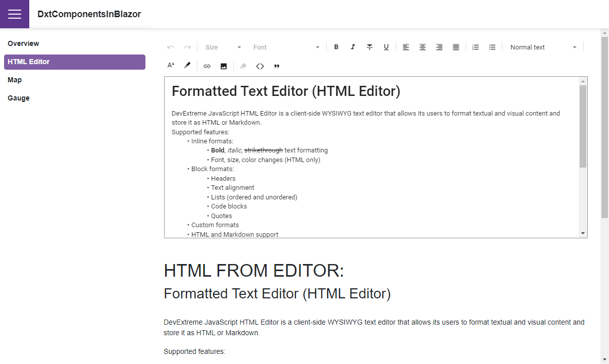
Task: Click the Redo toolbar icon
Action: [187, 47]
